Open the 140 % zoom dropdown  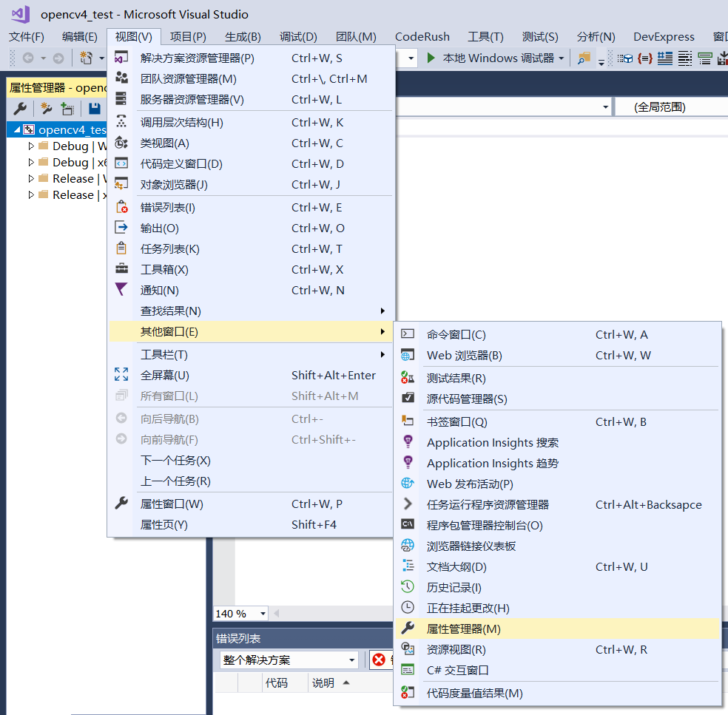click(263, 614)
